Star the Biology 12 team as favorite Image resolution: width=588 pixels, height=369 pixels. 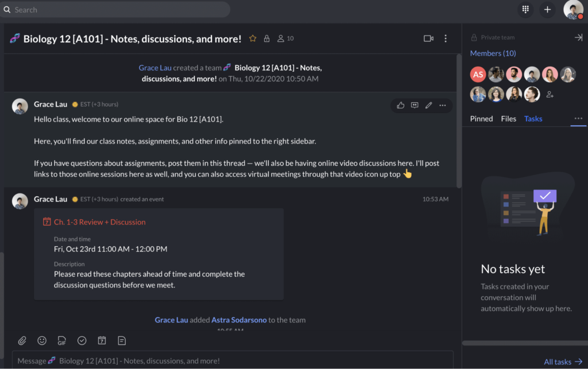[253, 38]
